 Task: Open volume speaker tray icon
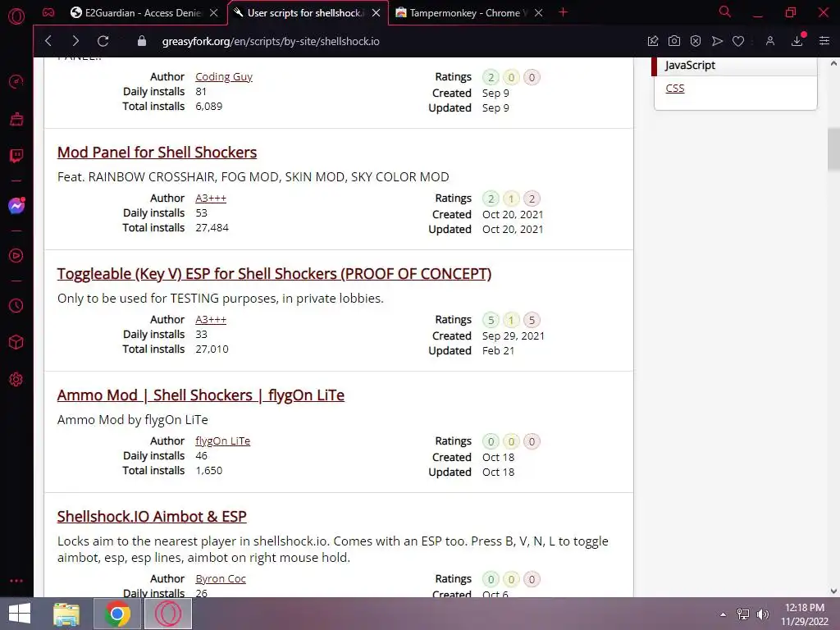pyautogui.click(x=763, y=614)
